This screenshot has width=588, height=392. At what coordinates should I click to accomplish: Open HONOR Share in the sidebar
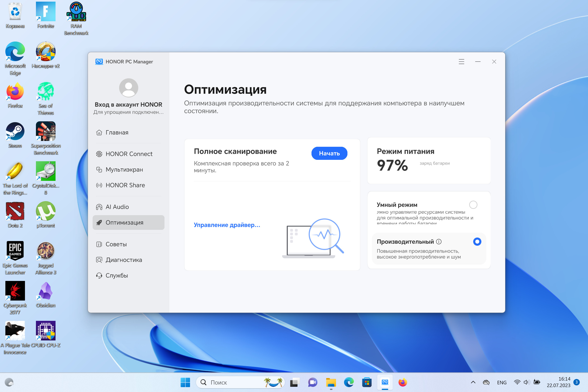pos(128,185)
